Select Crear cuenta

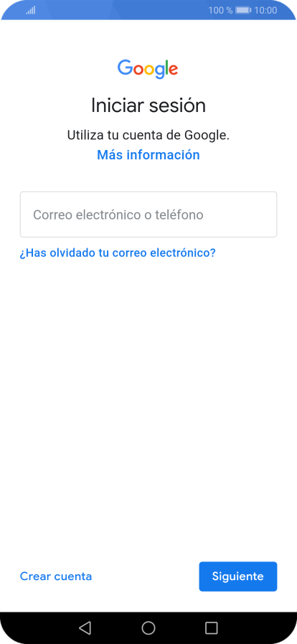[x=56, y=577]
